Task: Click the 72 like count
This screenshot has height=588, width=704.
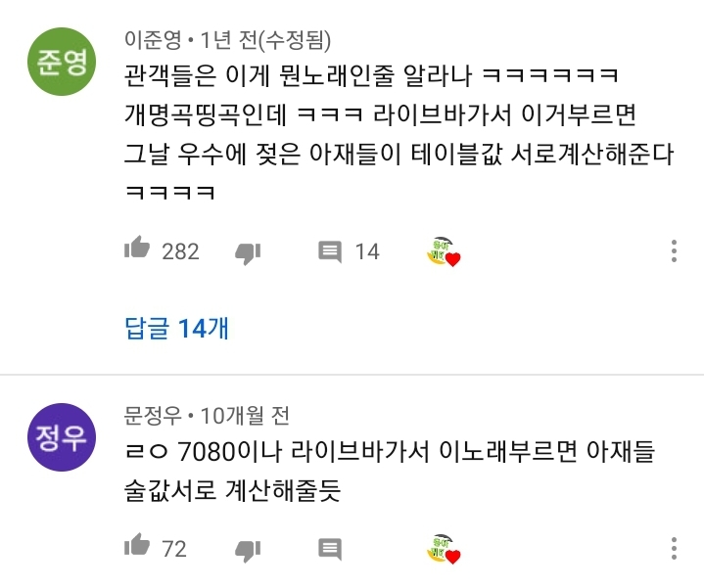Action: tap(174, 549)
